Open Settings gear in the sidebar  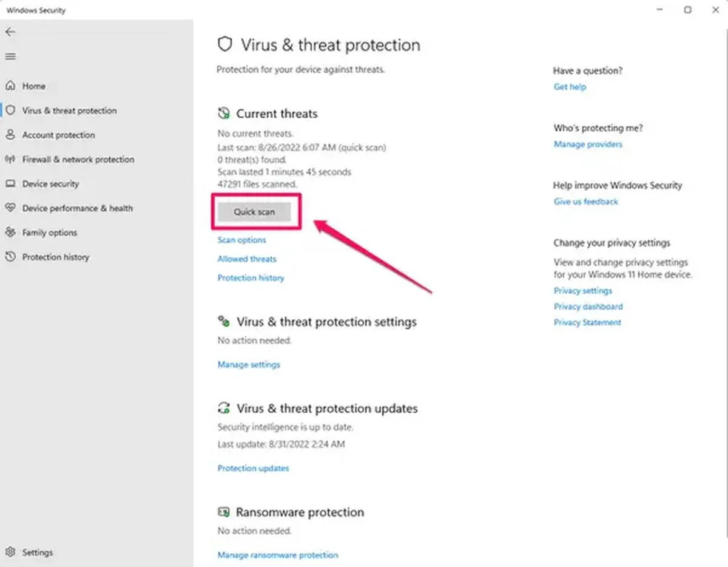pos(10,552)
